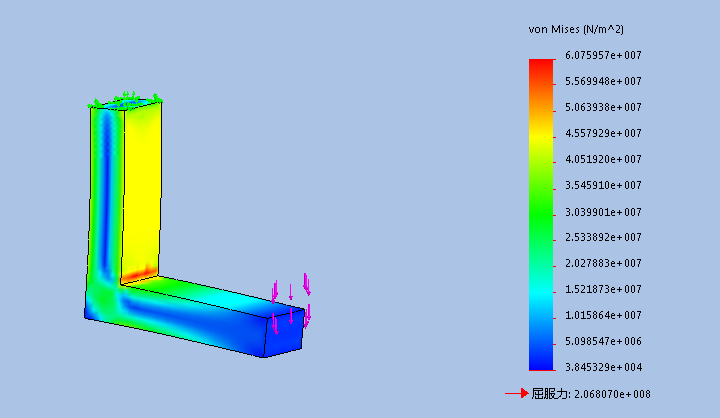Select legend value 5.063938e+007
Screen dimensions: 720x418
[x=603, y=107]
